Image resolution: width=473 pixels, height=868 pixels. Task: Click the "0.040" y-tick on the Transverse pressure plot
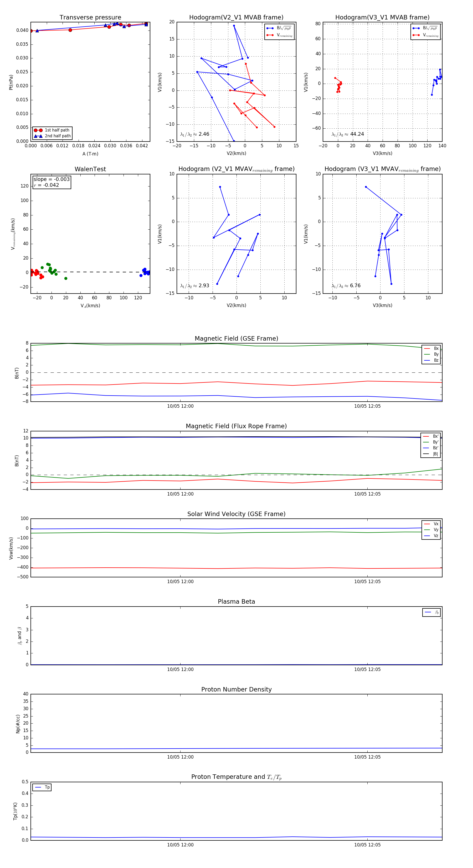[22, 30]
